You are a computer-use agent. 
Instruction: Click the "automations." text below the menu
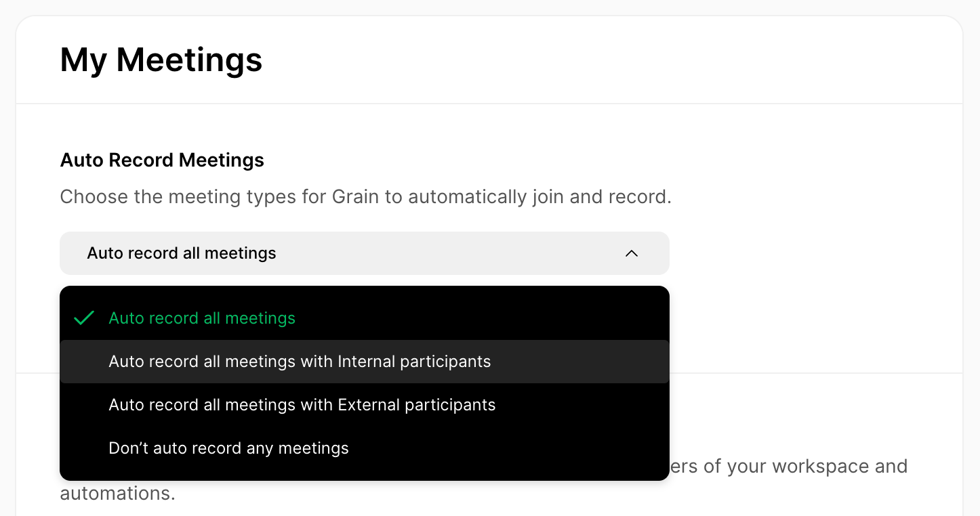(x=117, y=493)
